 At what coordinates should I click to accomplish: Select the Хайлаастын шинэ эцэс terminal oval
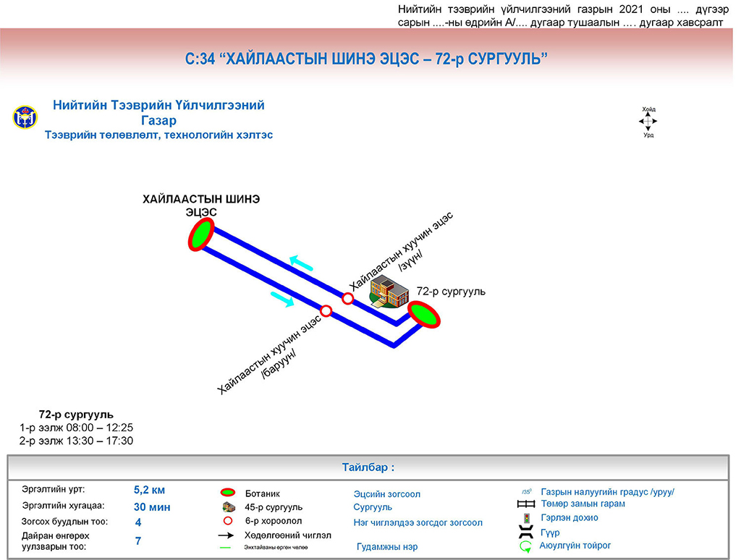point(201,235)
